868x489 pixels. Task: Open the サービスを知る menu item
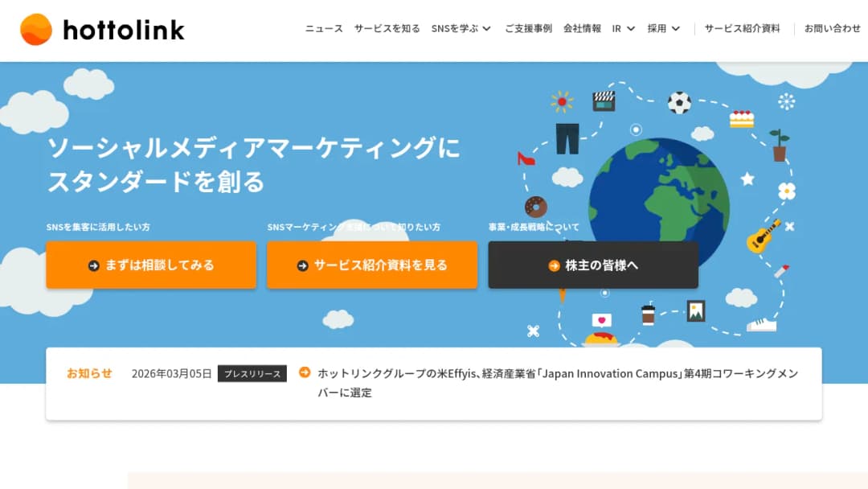pyautogui.click(x=387, y=28)
